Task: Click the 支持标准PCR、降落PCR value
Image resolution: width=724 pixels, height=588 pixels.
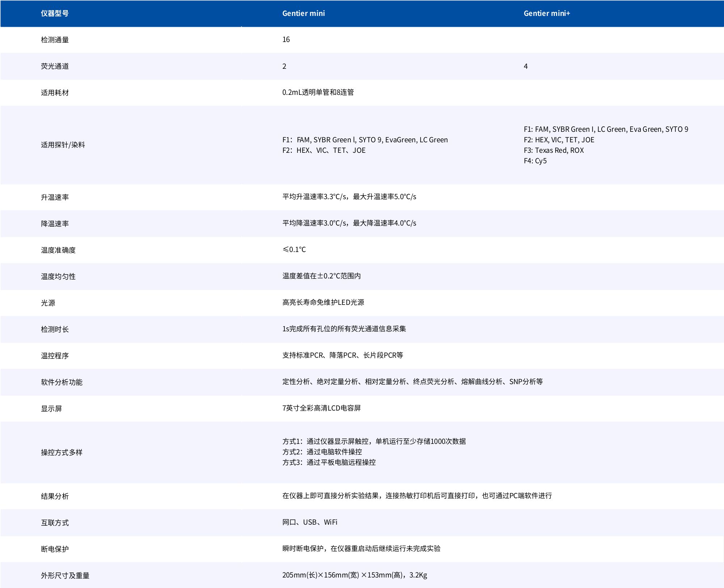Action: 343,355
